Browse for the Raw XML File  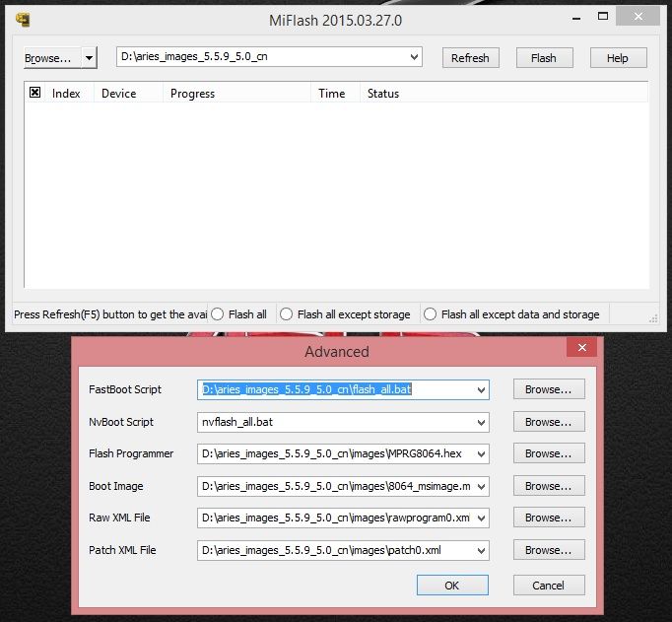click(x=549, y=518)
